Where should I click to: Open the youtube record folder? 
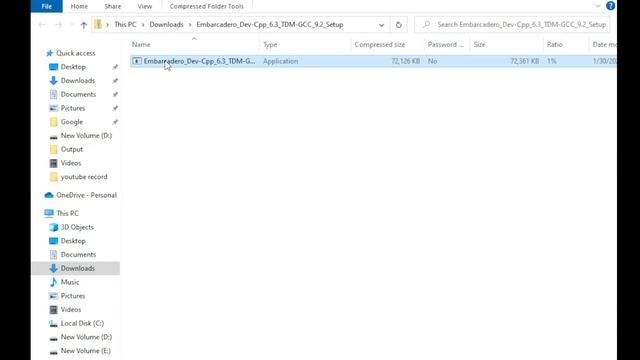tap(84, 177)
